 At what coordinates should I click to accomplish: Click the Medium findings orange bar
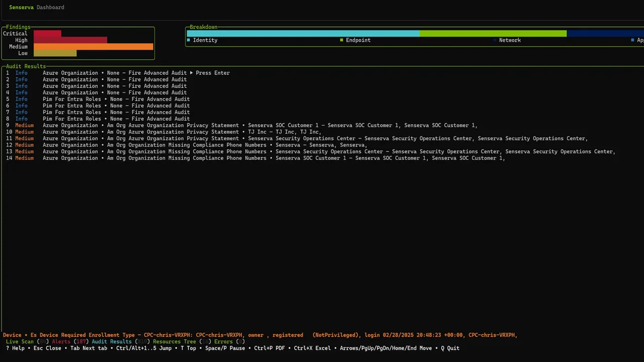point(93,47)
